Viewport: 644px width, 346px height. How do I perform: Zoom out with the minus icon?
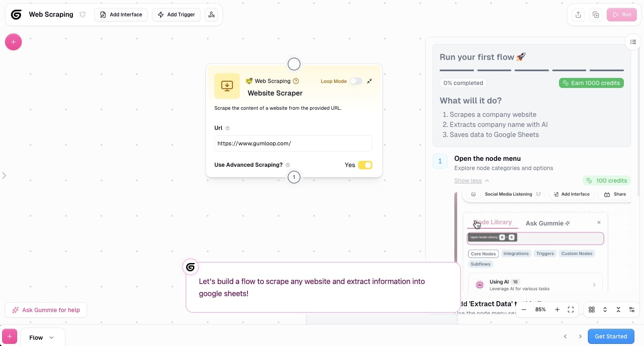tap(524, 310)
